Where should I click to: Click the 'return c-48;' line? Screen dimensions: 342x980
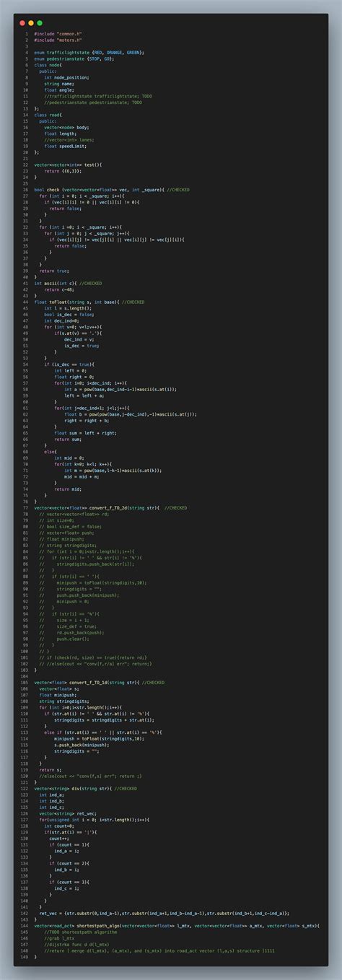58,289
